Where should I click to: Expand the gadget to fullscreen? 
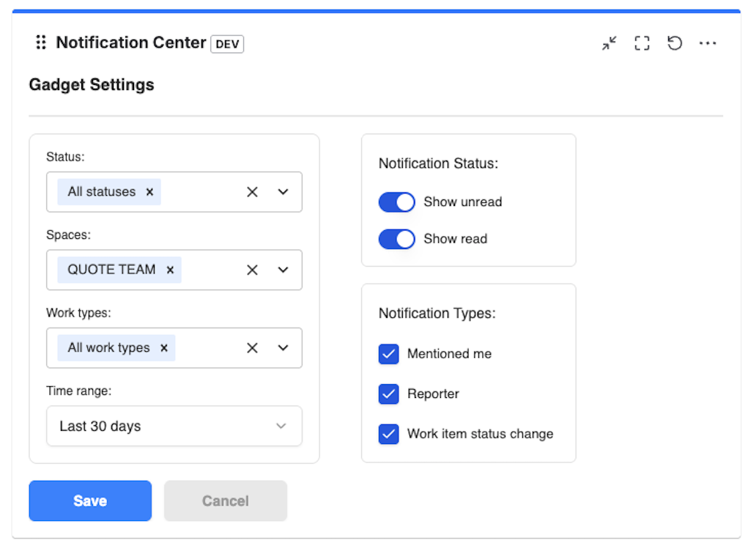(x=642, y=43)
